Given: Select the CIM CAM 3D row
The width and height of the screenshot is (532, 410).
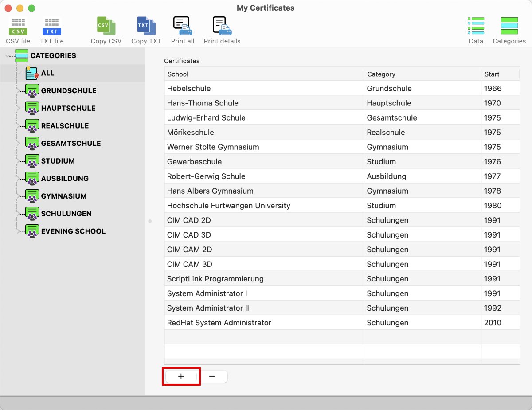Looking at the screenshot, I should coord(342,264).
